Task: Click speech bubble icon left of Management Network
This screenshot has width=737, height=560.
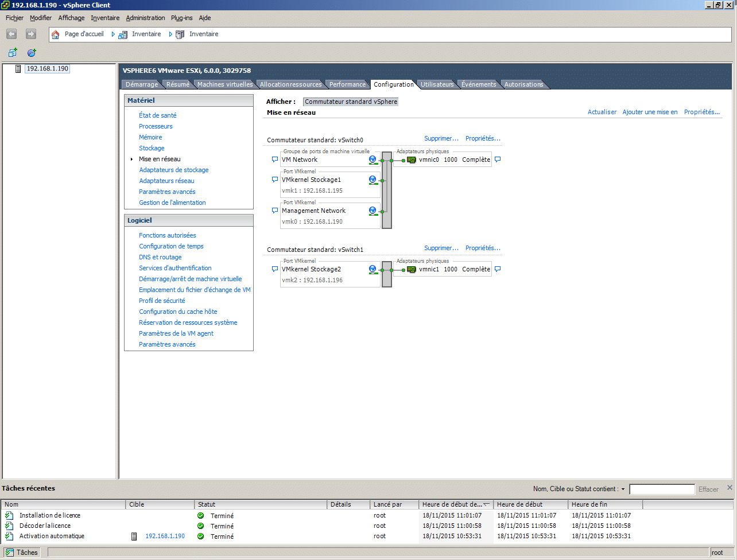Action: (275, 211)
